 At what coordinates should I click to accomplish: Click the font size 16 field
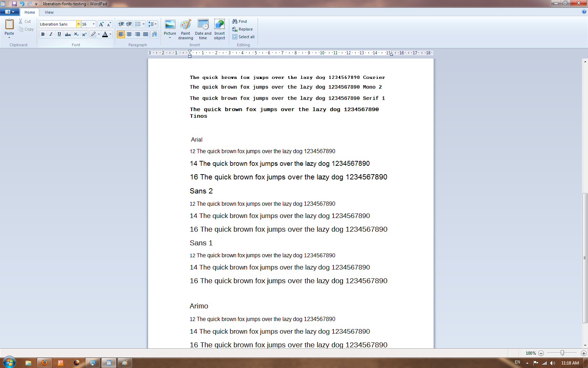coord(86,24)
